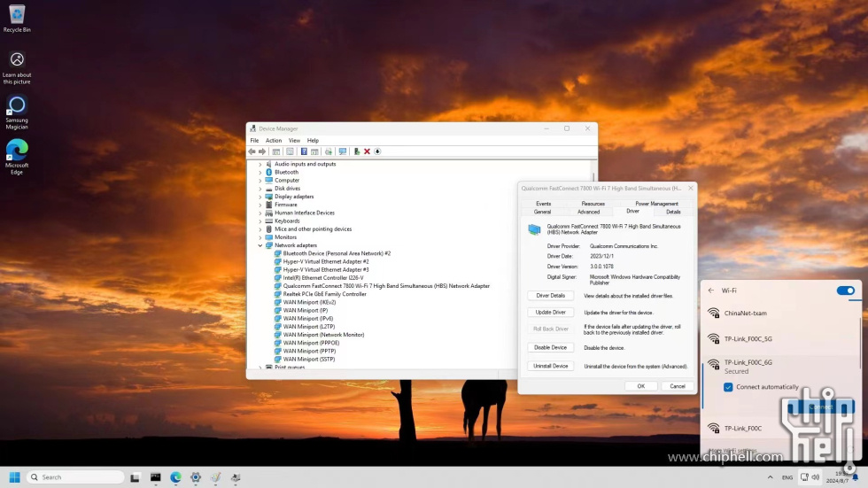This screenshot has height=488, width=868.
Task: Click the volume icon in system tray
Action: tap(816, 477)
